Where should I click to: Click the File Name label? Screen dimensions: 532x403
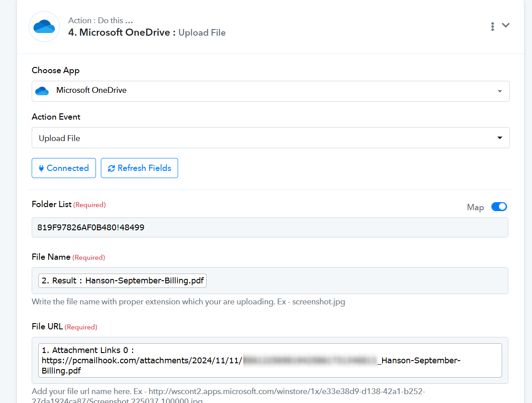51,257
